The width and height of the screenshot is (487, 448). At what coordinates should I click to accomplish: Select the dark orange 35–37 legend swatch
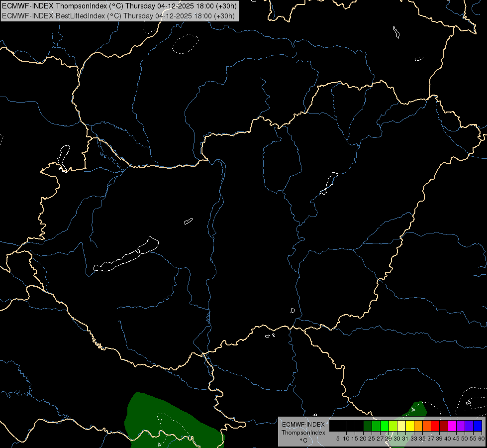point(427,426)
